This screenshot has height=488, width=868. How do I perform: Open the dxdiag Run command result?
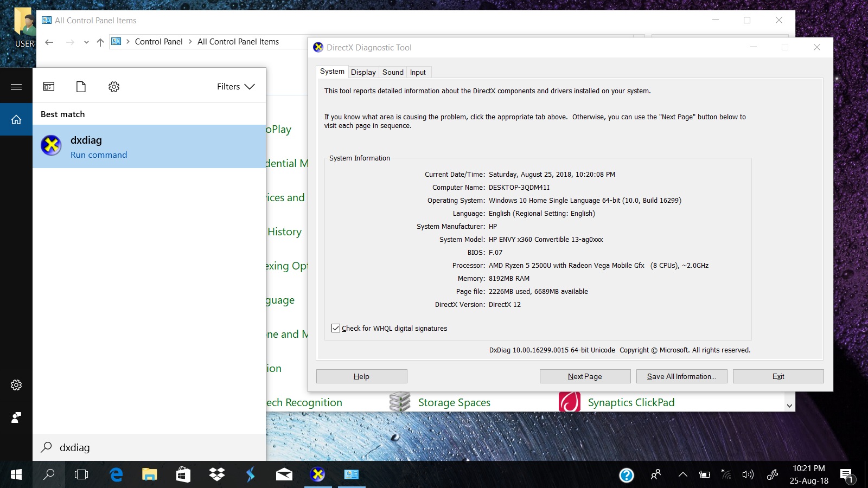click(149, 146)
